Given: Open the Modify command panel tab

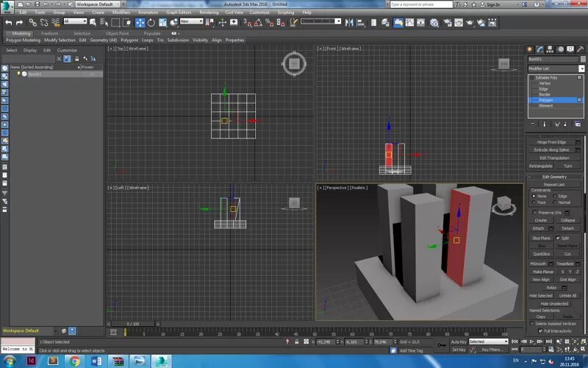Looking at the screenshot, I should pos(539,49).
